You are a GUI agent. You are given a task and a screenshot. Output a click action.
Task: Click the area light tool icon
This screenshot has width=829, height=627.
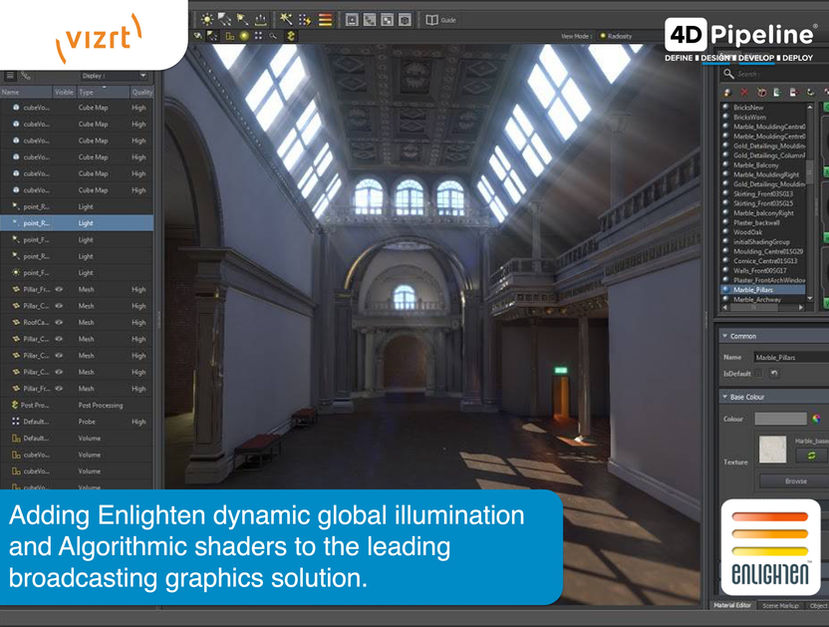(261, 20)
